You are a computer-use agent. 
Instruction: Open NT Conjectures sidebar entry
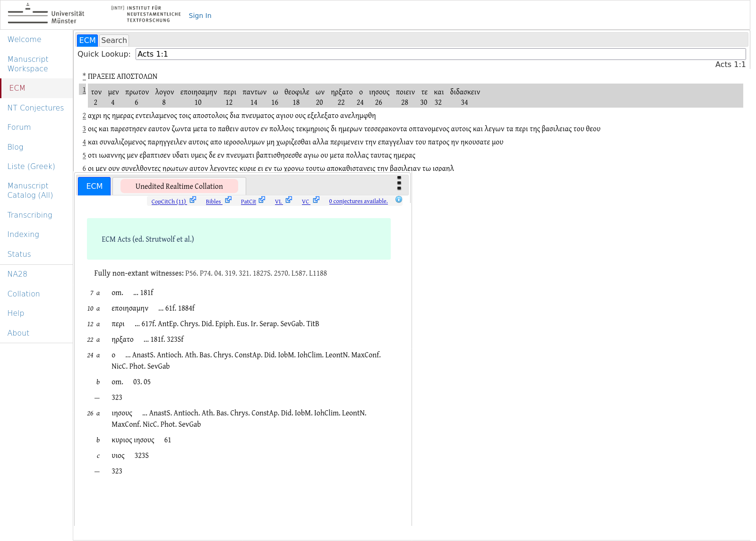(x=35, y=108)
